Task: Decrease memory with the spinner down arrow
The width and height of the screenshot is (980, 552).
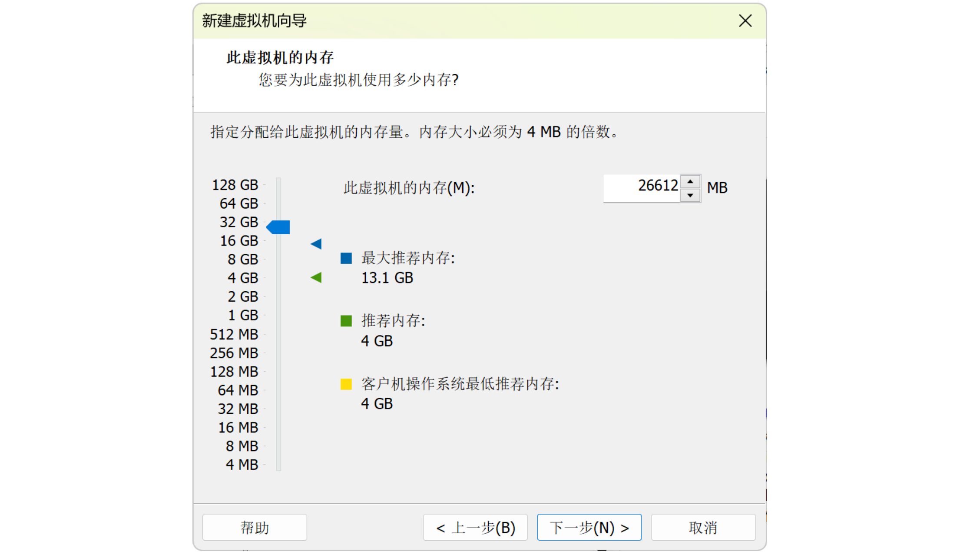Action: (x=690, y=195)
